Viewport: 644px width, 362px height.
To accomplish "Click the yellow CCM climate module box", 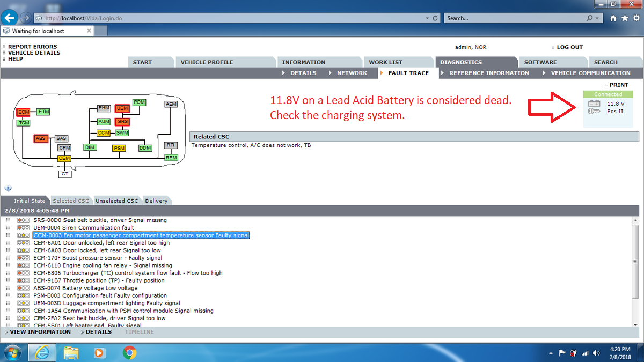I will pyautogui.click(x=104, y=132).
